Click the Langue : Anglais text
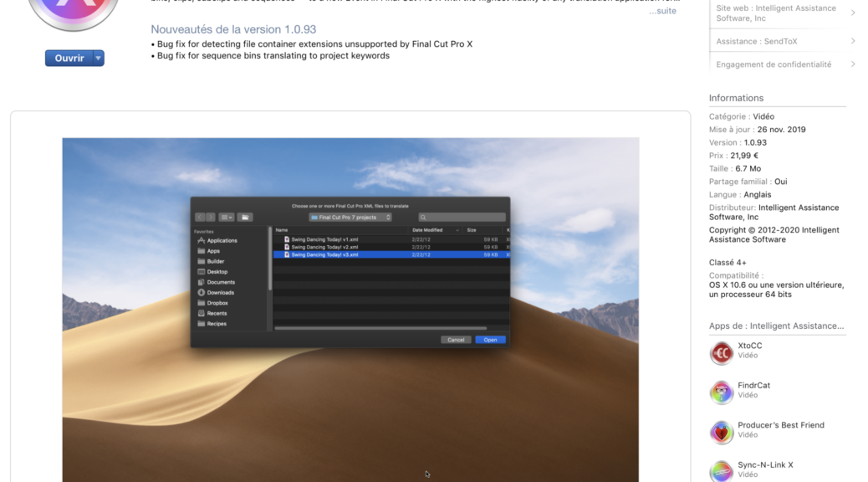Image resolution: width=868 pixels, height=482 pixels. [x=740, y=194]
